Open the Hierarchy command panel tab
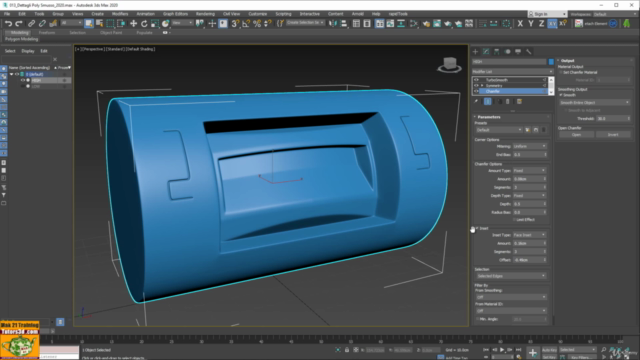Image resolution: width=640 pixels, height=360 pixels. 497,52
